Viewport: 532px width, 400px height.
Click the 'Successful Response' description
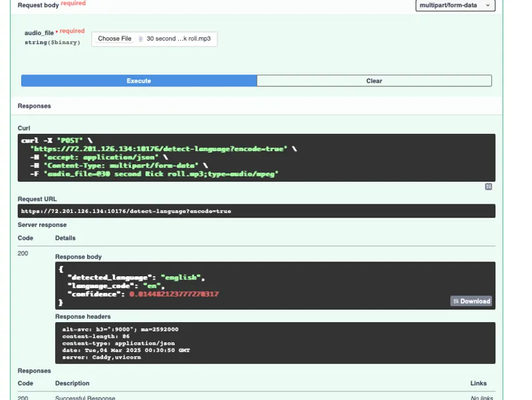pos(85,397)
